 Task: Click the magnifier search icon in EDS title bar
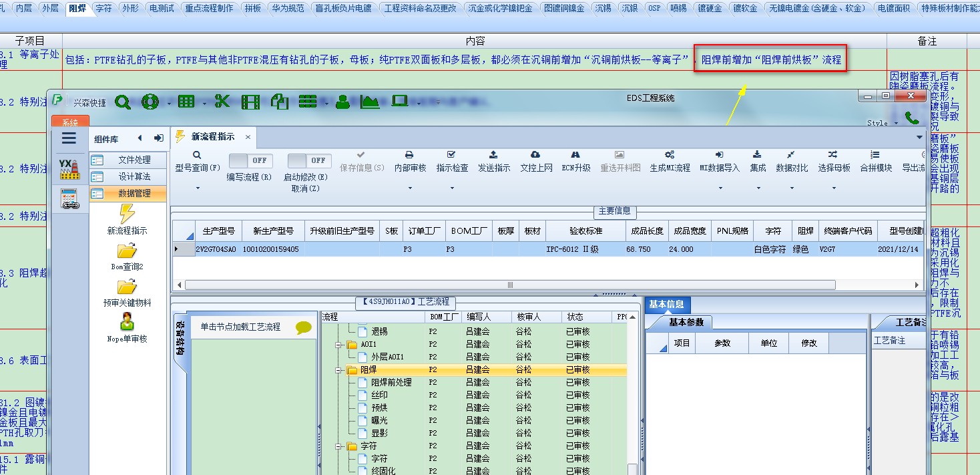pyautogui.click(x=123, y=102)
